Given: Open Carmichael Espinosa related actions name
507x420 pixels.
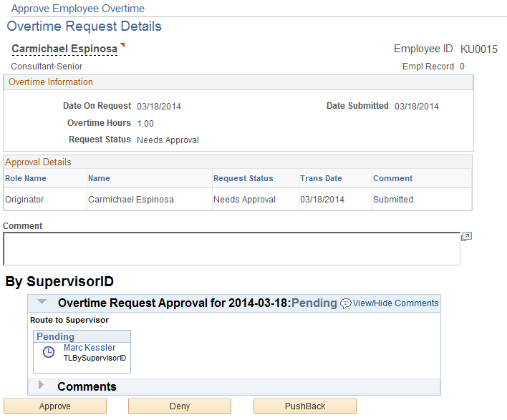Looking at the screenshot, I should click(x=64, y=49).
